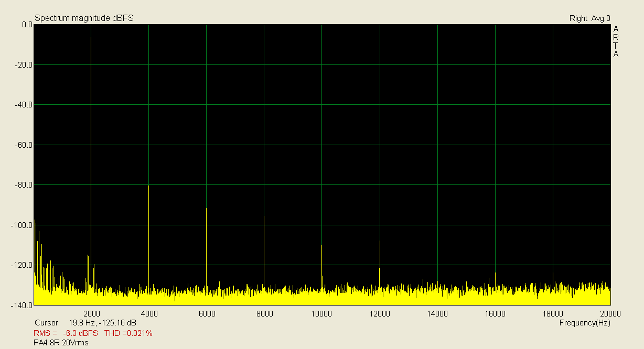Click the 'Right Avg:0' channel label
Viewport: 644px width, 349px height.
click(589, 18)
